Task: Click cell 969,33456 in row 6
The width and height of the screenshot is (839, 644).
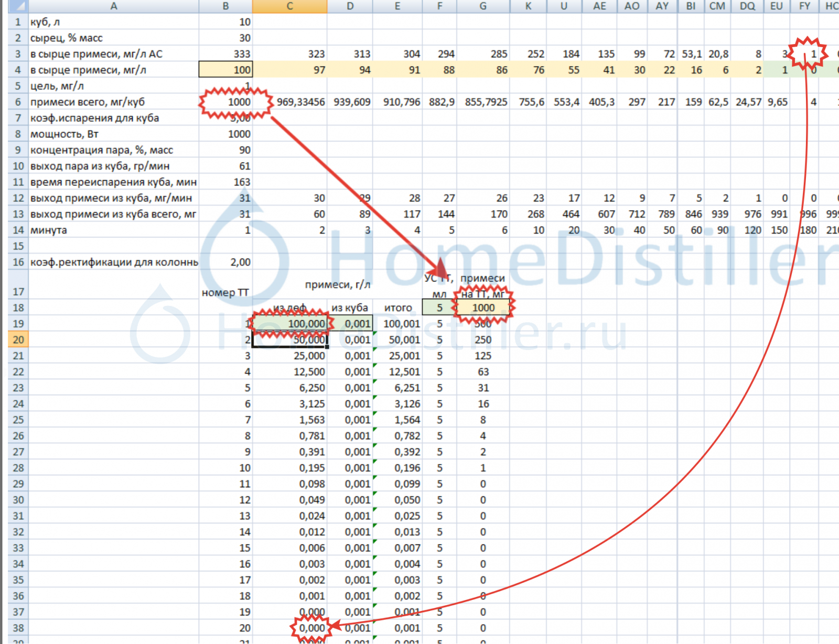Action: click(x=289, y=102)
